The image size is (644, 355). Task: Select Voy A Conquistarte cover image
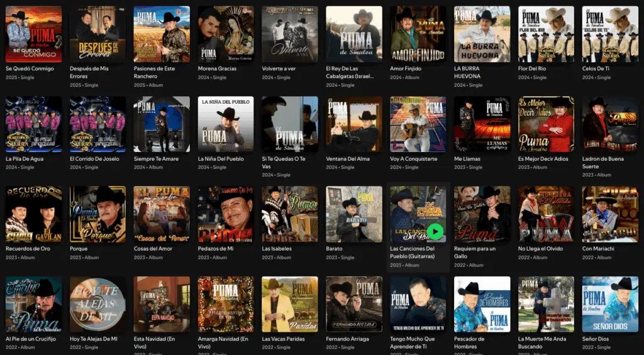coord(418,124)
